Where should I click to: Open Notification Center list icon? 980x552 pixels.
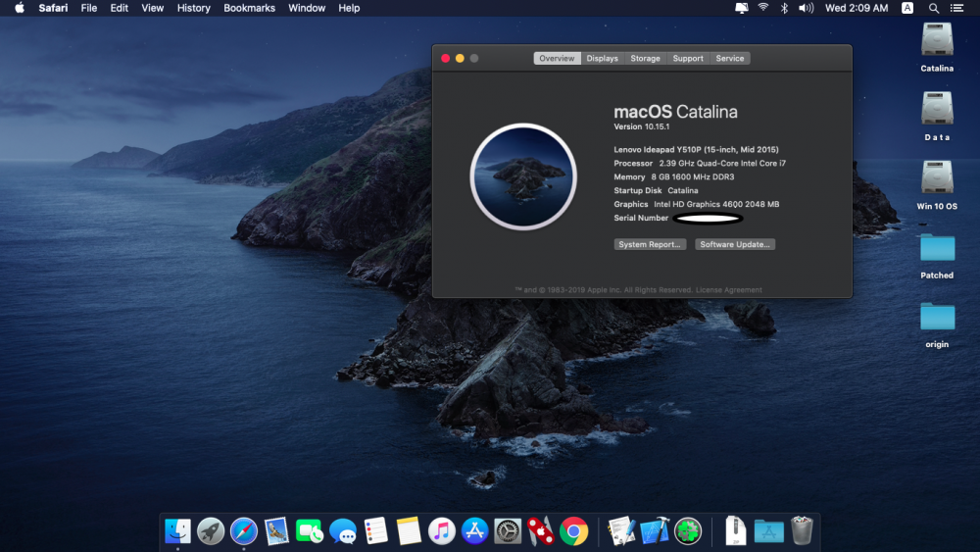pyautogui.click(x=956, y=8)
